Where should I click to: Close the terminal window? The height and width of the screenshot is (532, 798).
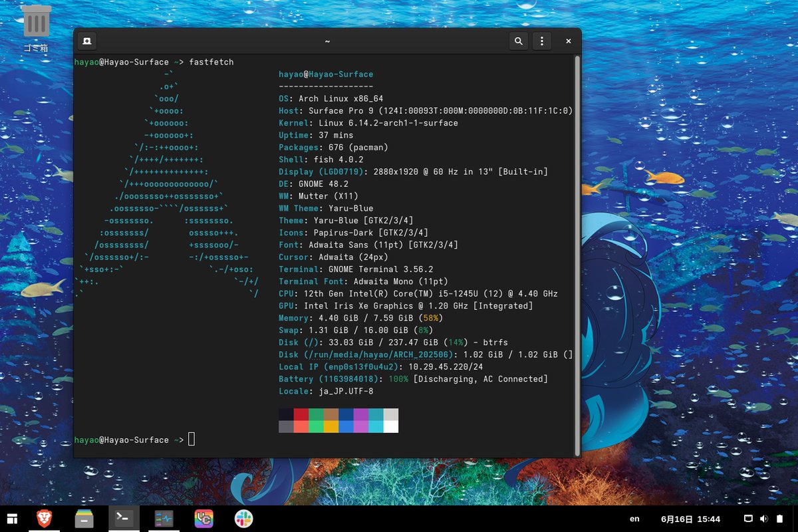568,41
